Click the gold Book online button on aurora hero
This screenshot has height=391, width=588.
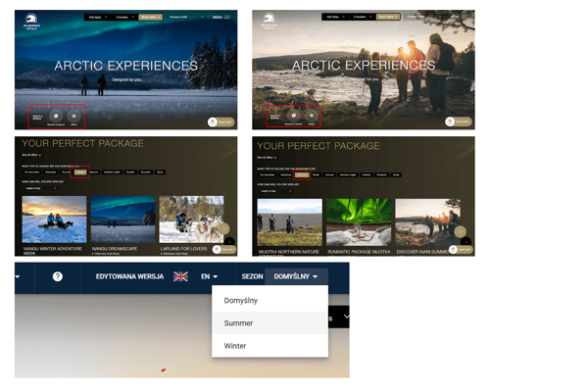tap(151, 18)
